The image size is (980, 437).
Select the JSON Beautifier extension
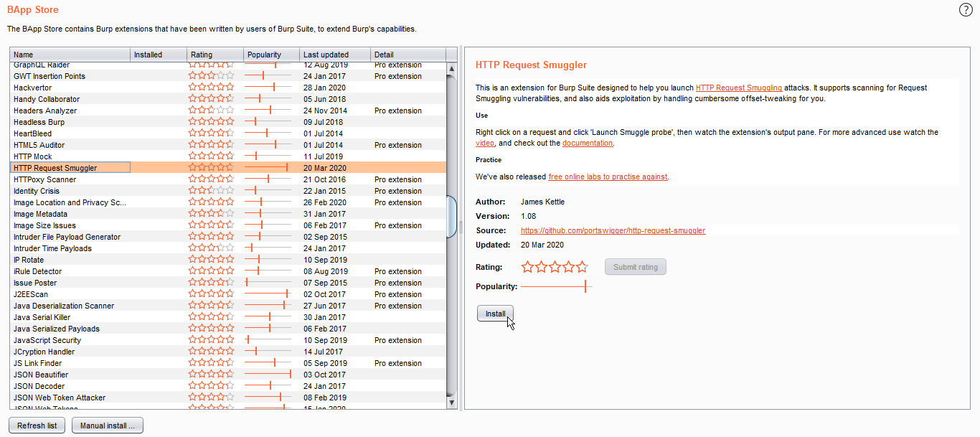click(x=228, y=375)
